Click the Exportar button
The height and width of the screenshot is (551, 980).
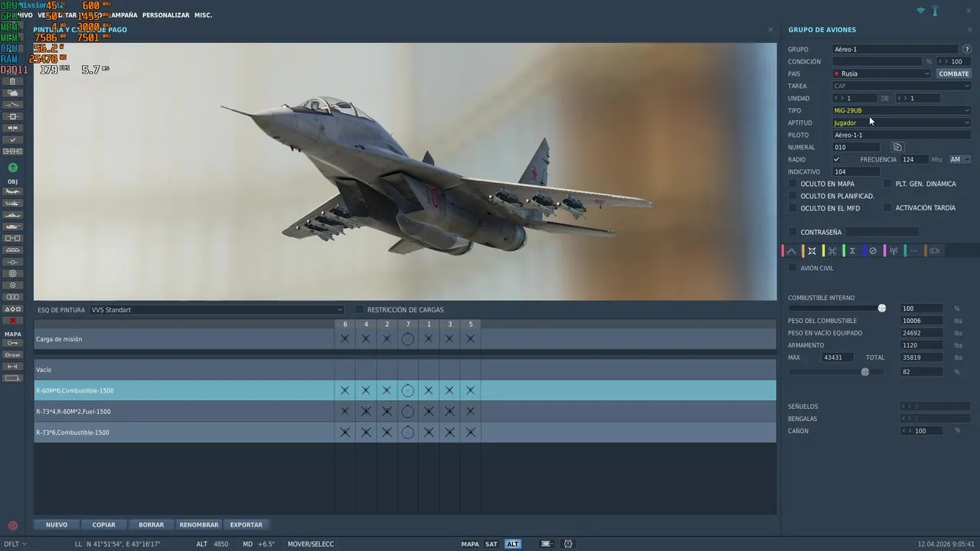[x=247, y=525]
